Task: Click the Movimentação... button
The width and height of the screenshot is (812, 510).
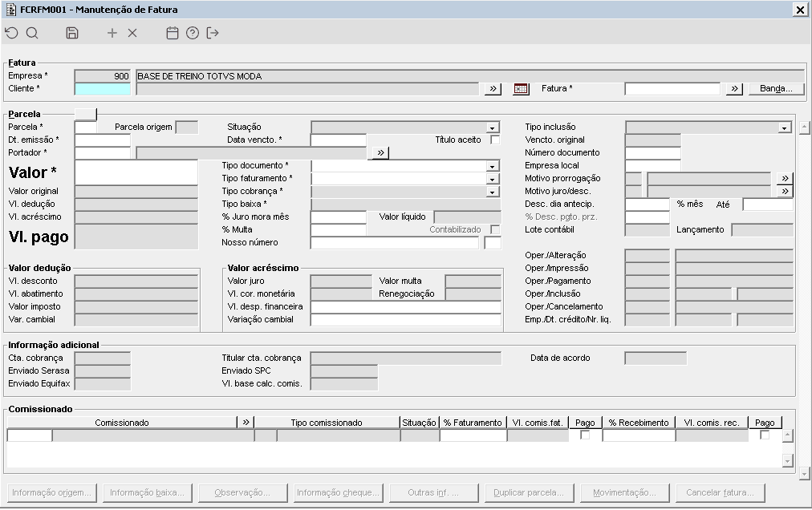Action: 624,493
